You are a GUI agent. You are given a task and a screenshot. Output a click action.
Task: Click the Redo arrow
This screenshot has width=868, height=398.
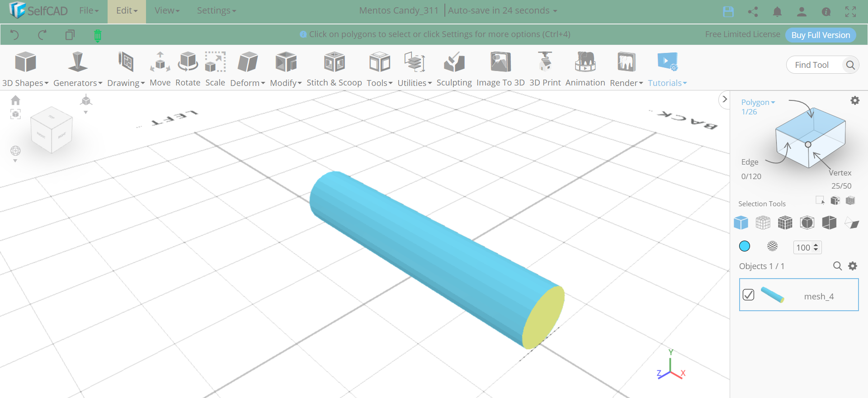[42, 35]
